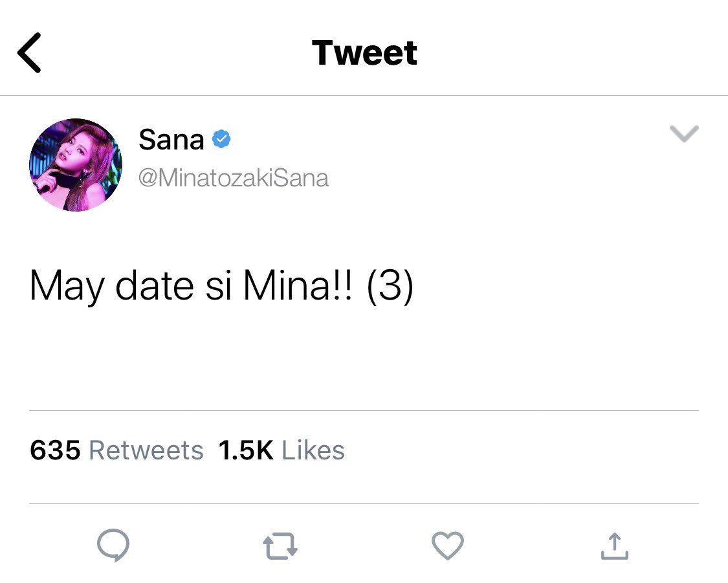Toggle retweet on this tweet
Viewport: 728px width, 583px height.
click(x=280, y=545)
